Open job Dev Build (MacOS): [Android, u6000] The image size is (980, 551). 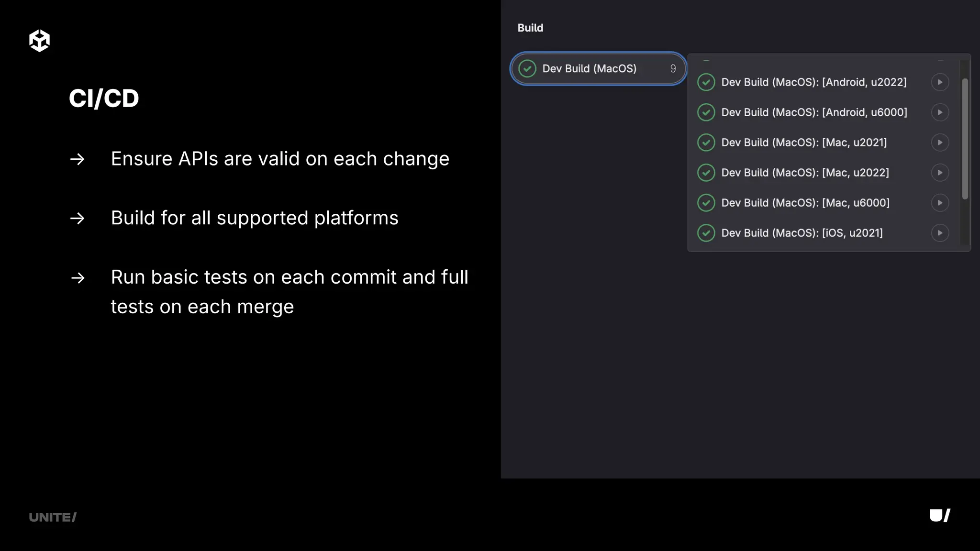[814, 112]
